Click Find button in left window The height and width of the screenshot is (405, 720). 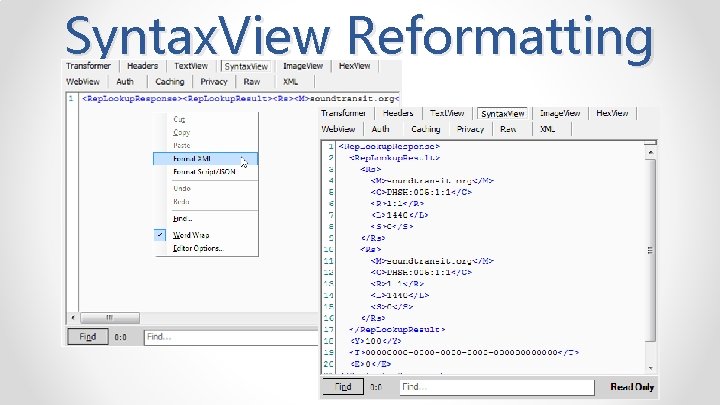(x=88, y=337)
